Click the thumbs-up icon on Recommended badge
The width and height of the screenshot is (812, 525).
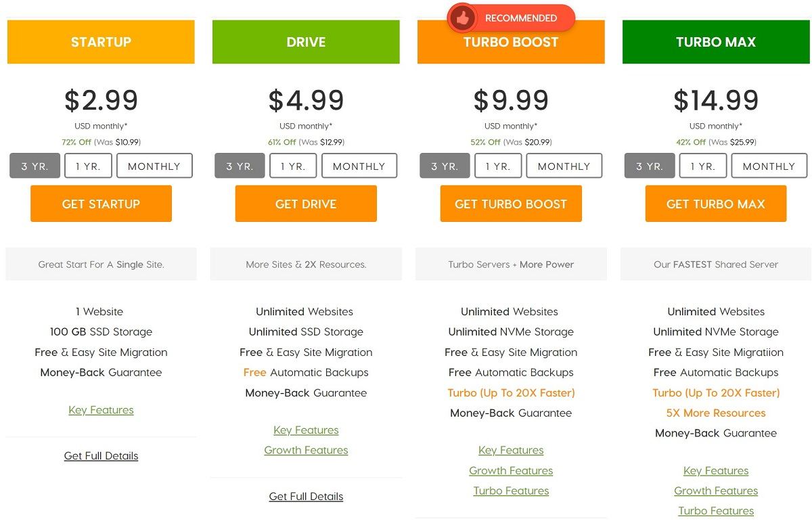[463, 18]
